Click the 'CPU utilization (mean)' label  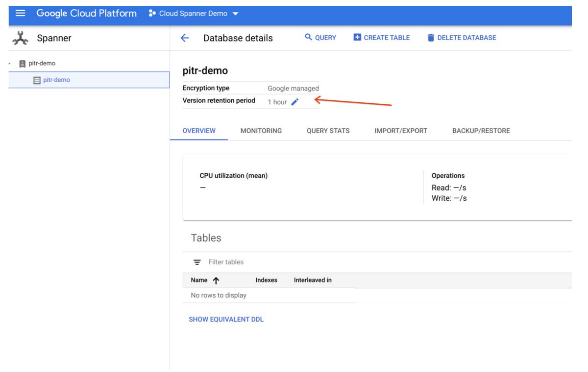click(x=234, y=176)
